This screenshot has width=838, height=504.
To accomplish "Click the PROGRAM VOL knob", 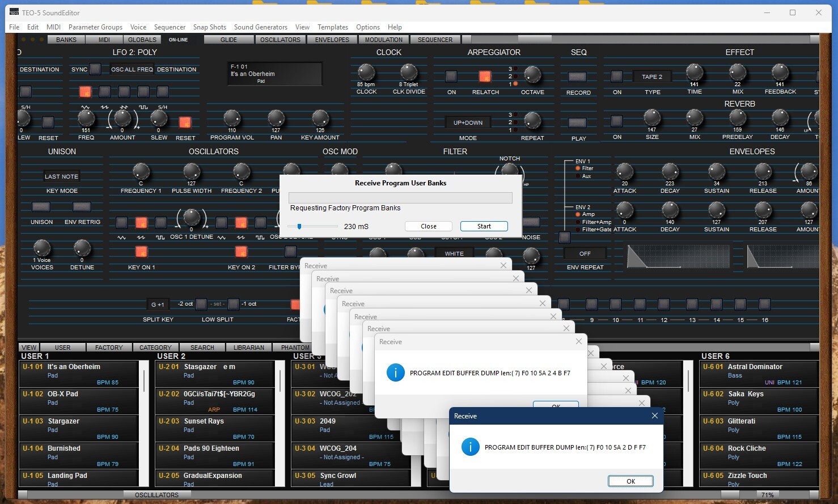I will pyautogui.click(x=232, y=118).
